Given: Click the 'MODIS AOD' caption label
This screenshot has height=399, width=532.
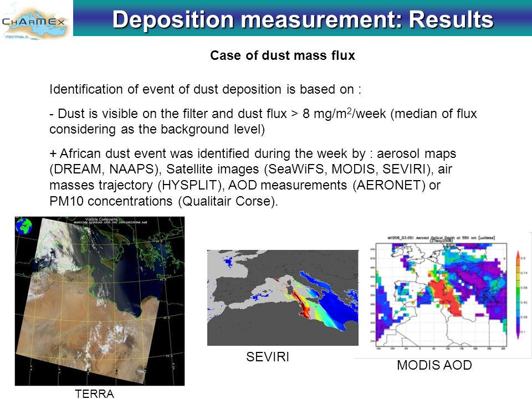Looking at the screenshot, I should pos(434,365).
